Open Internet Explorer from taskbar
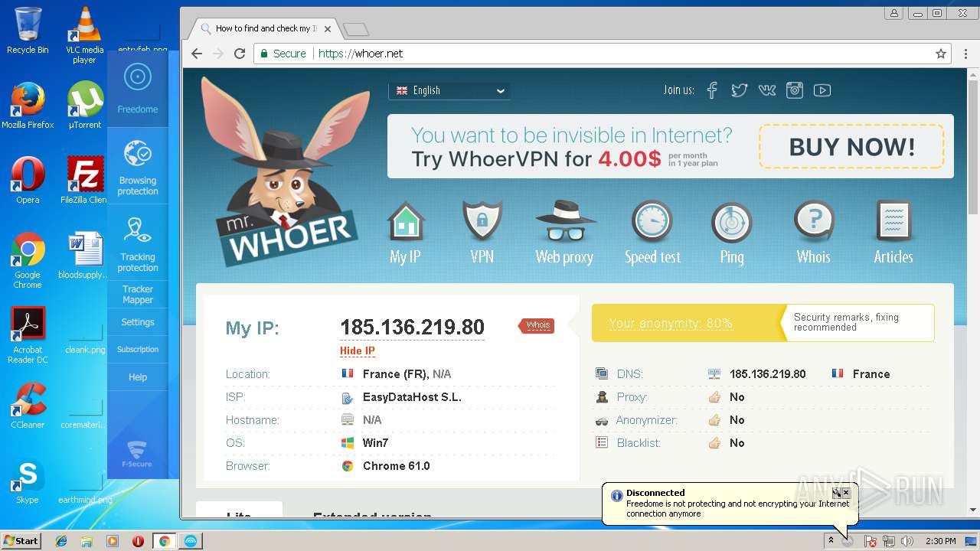The width and height of the screenshot is (980, 551). 61,541
